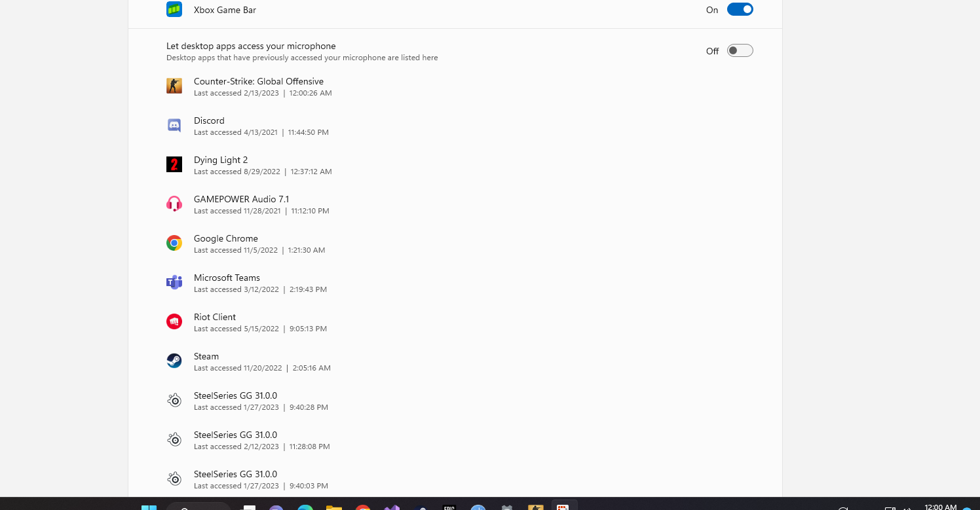Turn off Xbox Game Bar microphone access
The width and height of the screenshot is (980, 510).
740,9
